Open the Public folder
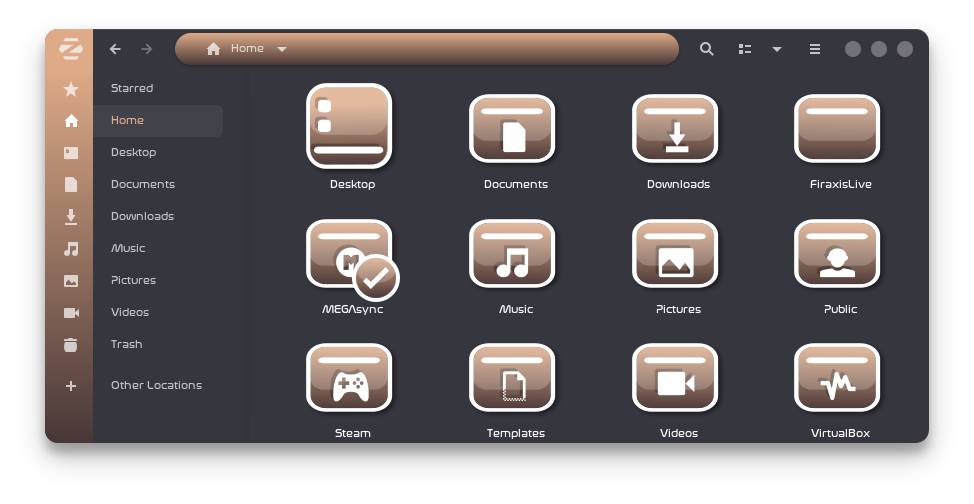 pos(837,253)
